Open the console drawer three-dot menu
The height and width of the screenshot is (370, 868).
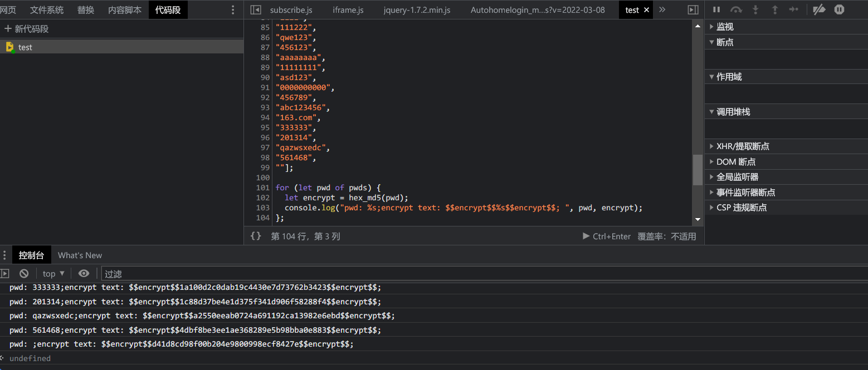pyautogui.click(x=4, y=255)
